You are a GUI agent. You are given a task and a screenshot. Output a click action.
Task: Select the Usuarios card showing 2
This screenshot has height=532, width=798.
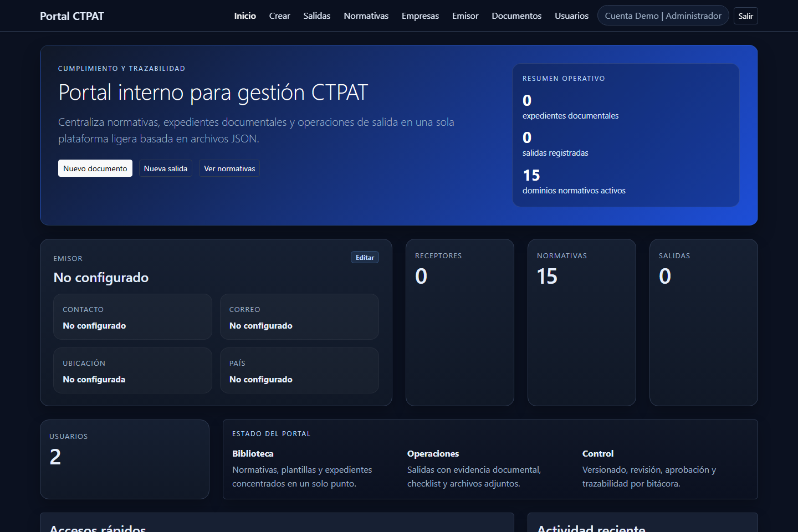coord(125,459)
